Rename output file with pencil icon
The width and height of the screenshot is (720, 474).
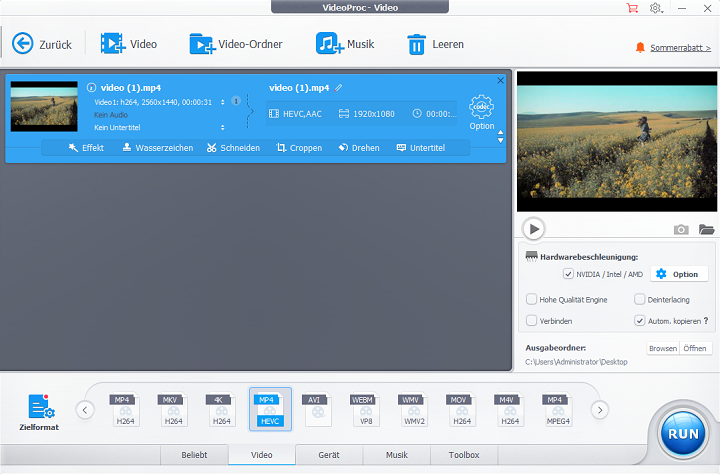tap(339, 88)
